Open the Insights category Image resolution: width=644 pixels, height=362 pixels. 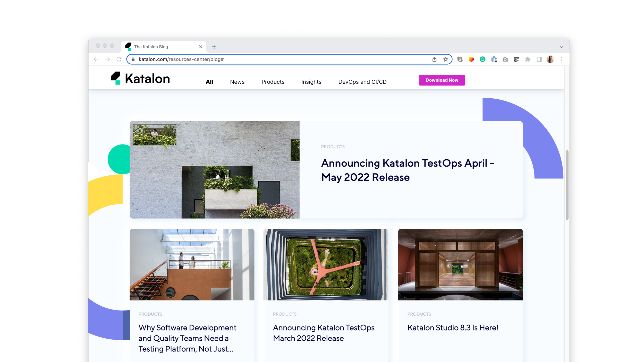311,82
